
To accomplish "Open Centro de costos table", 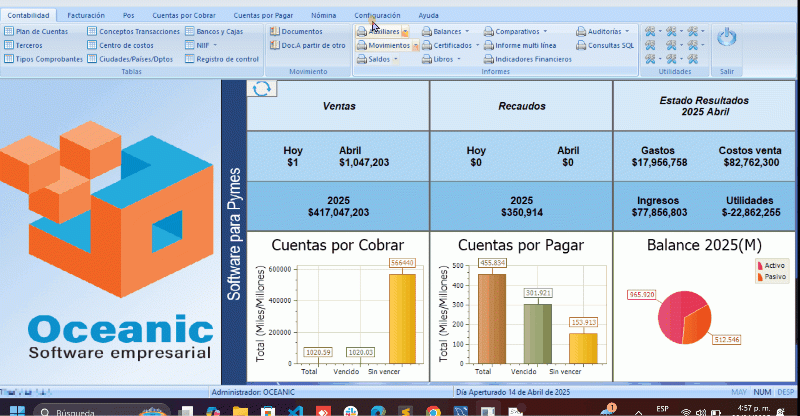I will [125, 46].
